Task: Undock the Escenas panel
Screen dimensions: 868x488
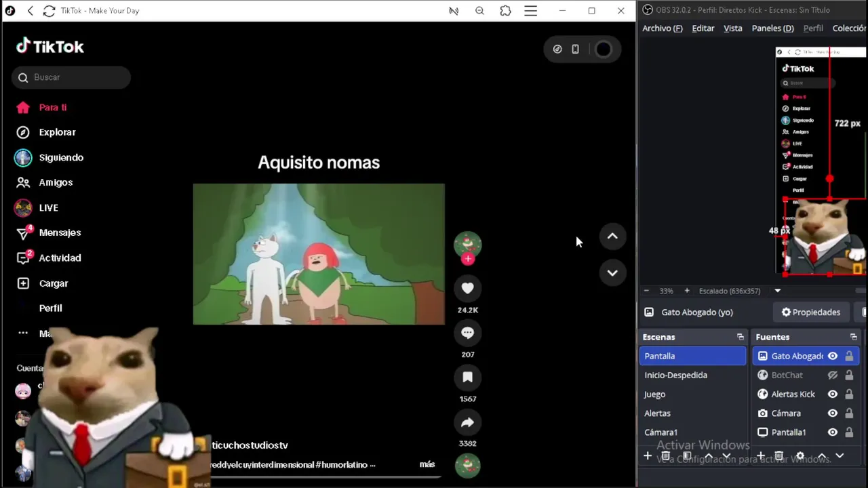Action: [740, 337]
